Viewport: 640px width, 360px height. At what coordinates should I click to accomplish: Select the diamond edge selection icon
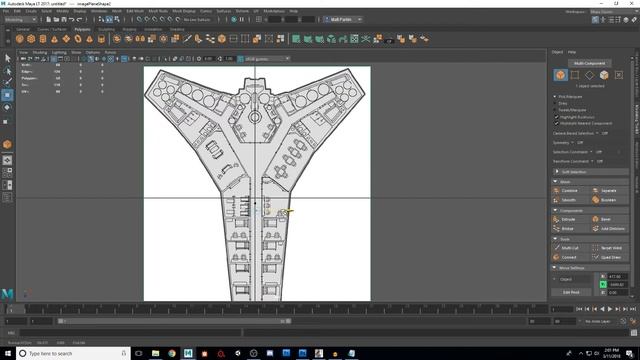pos(589,75)
